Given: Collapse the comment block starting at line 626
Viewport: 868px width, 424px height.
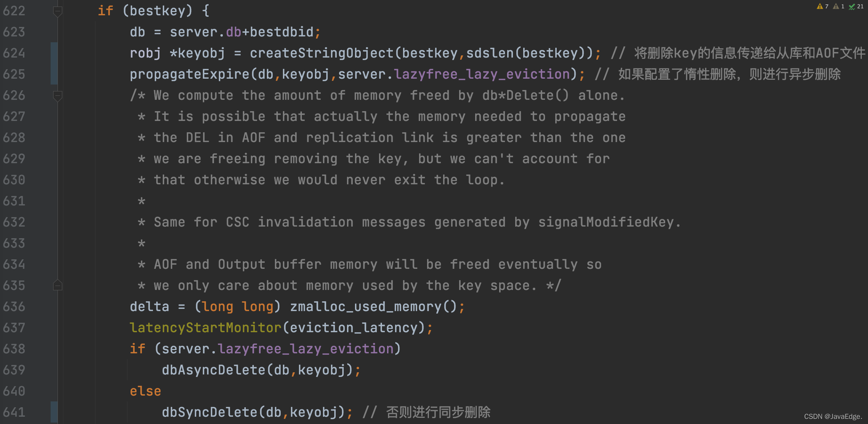Looking at the screenshot, I should (x=58, y=96).
